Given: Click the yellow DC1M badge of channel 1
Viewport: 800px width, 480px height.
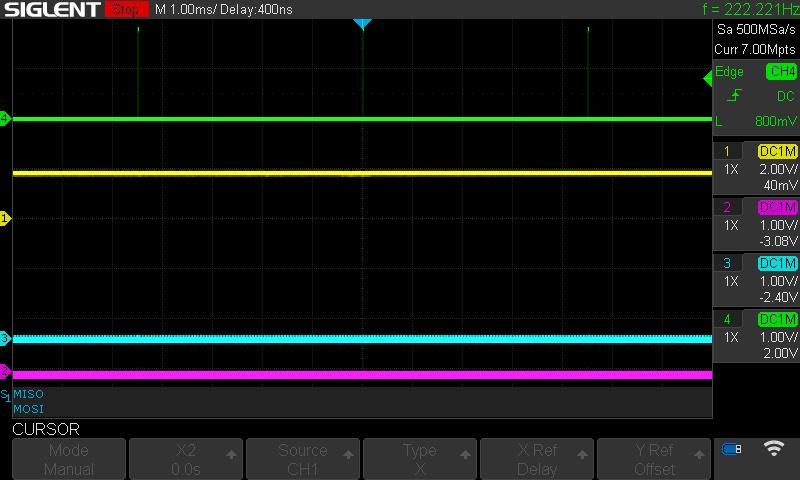Looking at the screenshot, I should [778, 151].
